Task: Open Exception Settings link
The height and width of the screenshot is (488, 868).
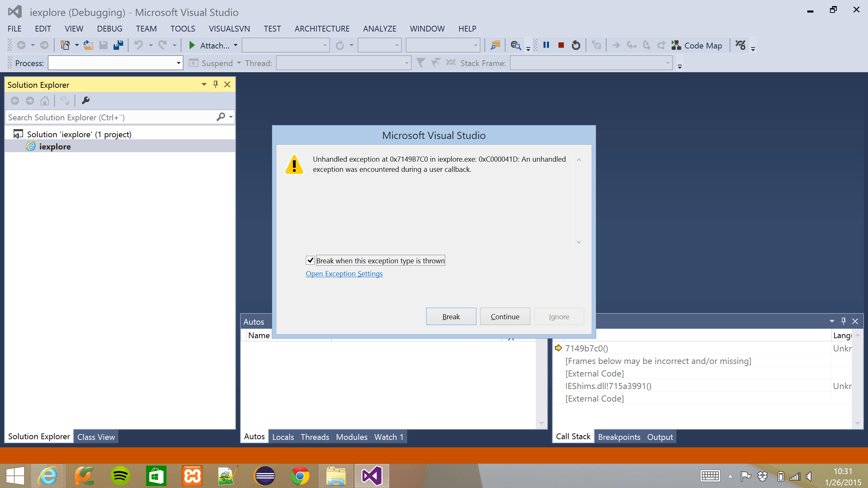Action: pos(344,274)
